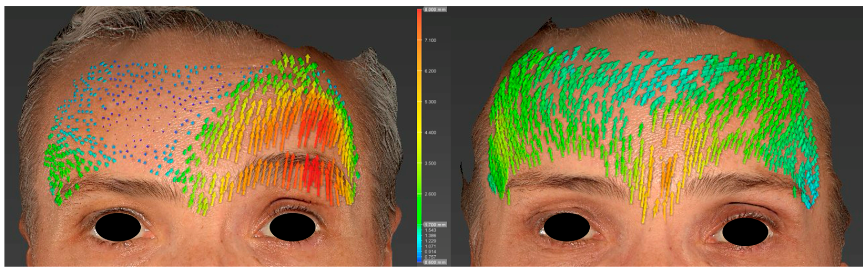The height and width of the screenshot is (274, 868).
Task: Click the 8.000 mm maximum scale label
Action: coord(435,10)
